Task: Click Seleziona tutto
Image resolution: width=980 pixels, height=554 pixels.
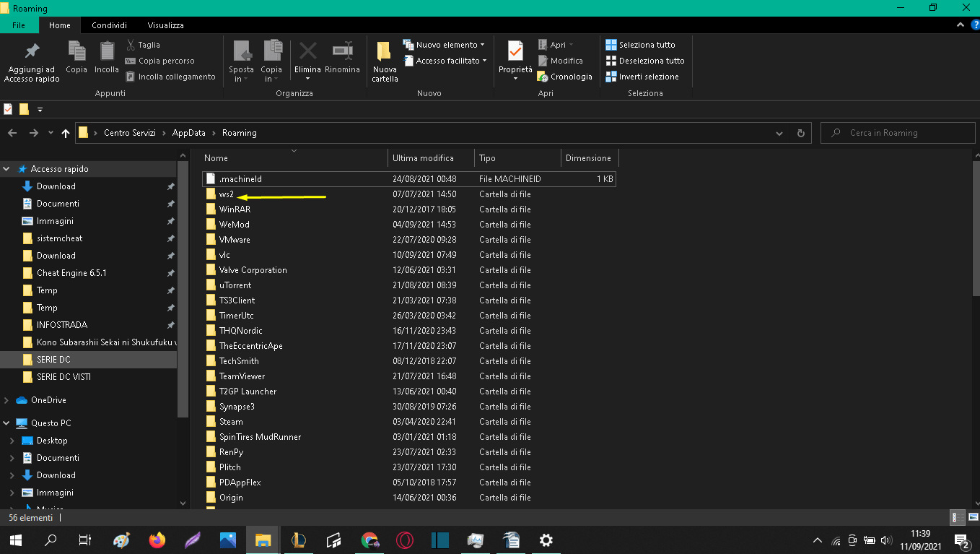Action: (641, 45)
